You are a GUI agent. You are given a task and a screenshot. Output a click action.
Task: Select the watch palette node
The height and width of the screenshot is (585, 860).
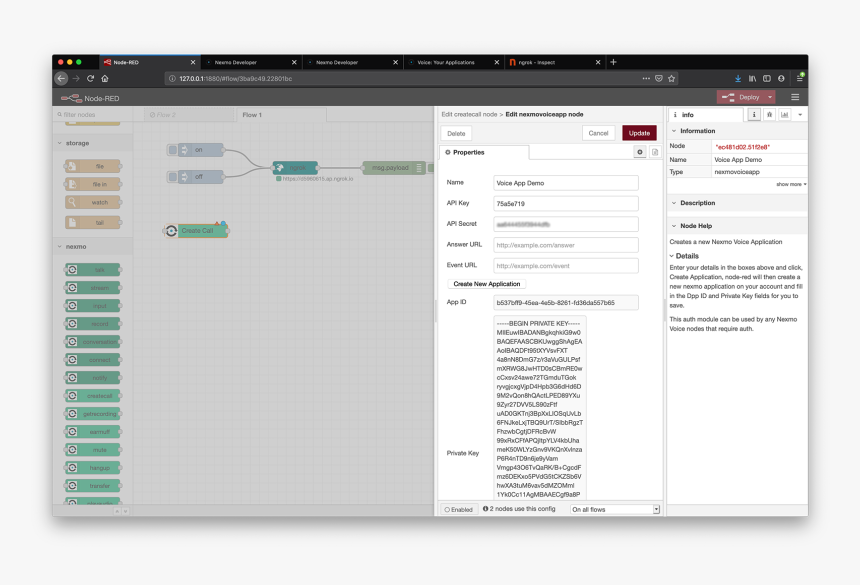coord(93,202)
